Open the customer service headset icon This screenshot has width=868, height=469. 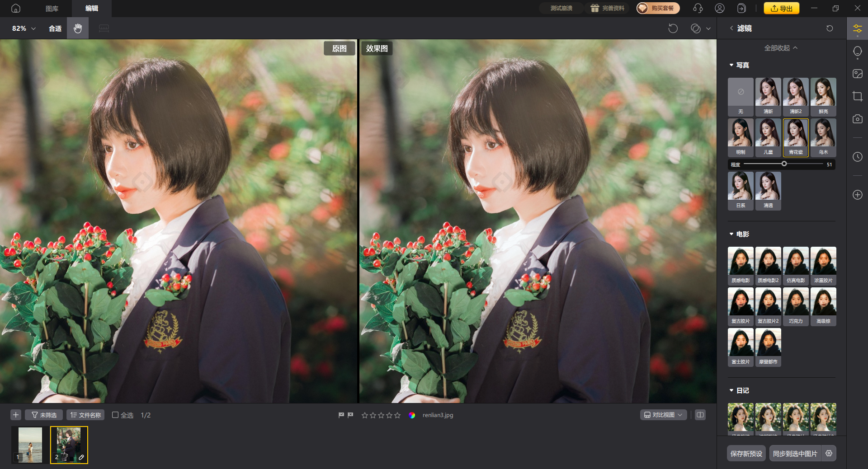pos(698,8)
